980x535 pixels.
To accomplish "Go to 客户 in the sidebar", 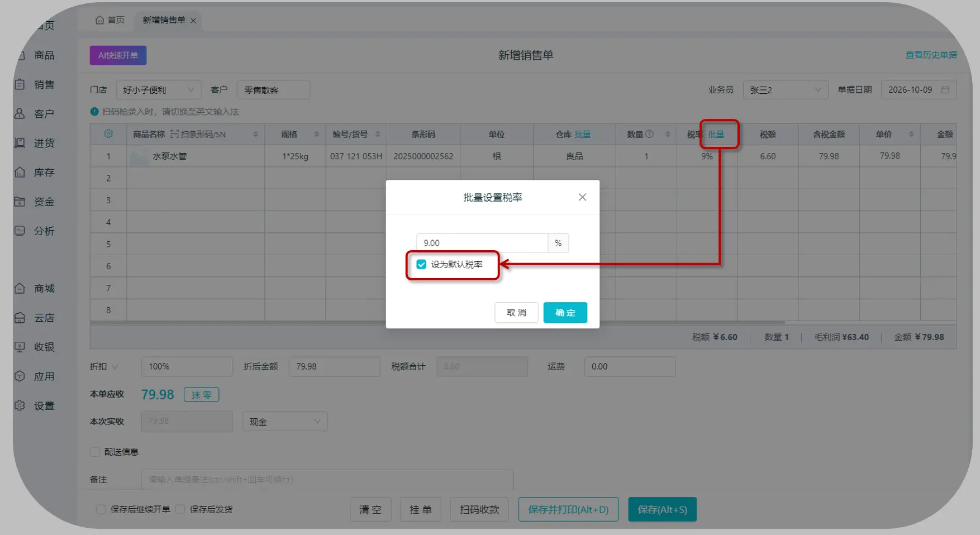I will 34,113.
